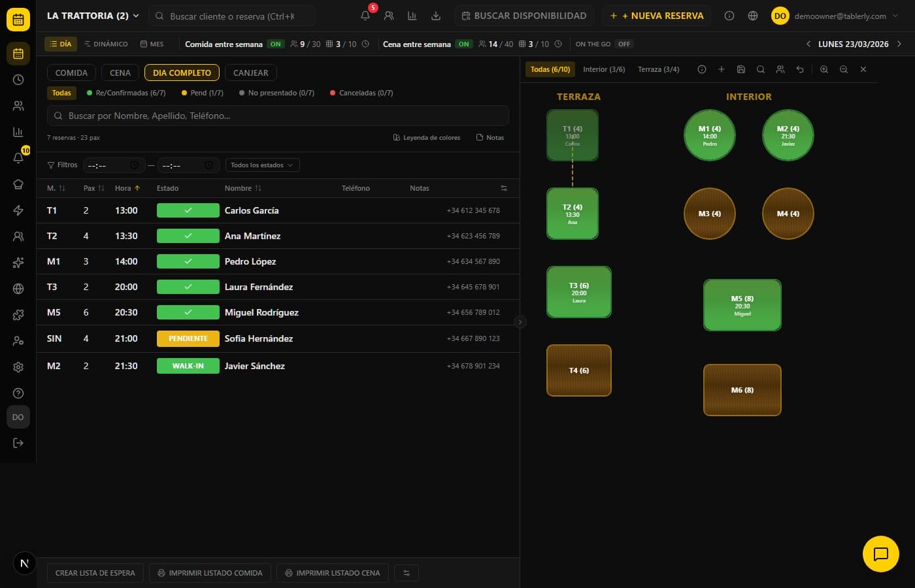Click the floor plan people icon
Image resolution: width=915 pixels, height=588 pixels.
780,69
